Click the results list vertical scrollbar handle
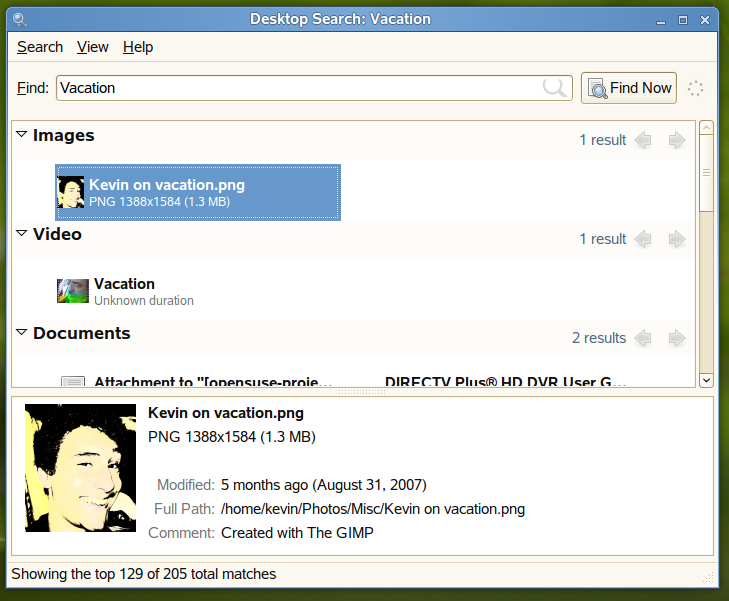The height and width of the screenshot is (601, 729). point(706,170)
